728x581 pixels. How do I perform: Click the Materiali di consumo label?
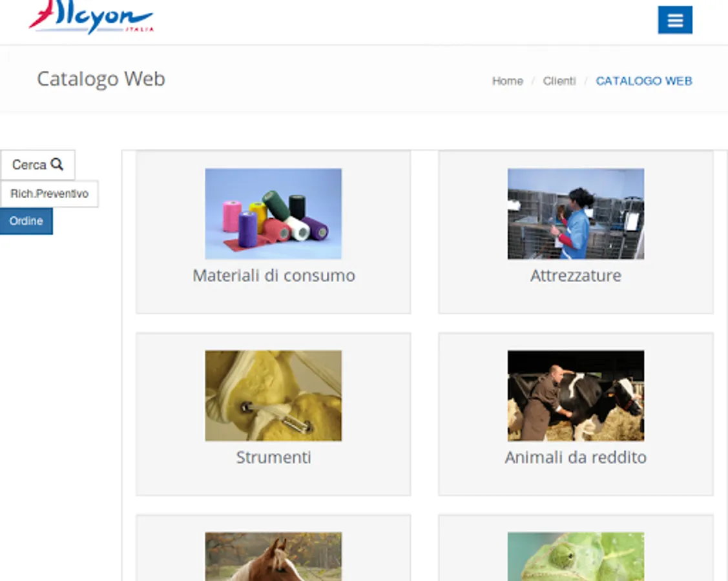point(274,276)
